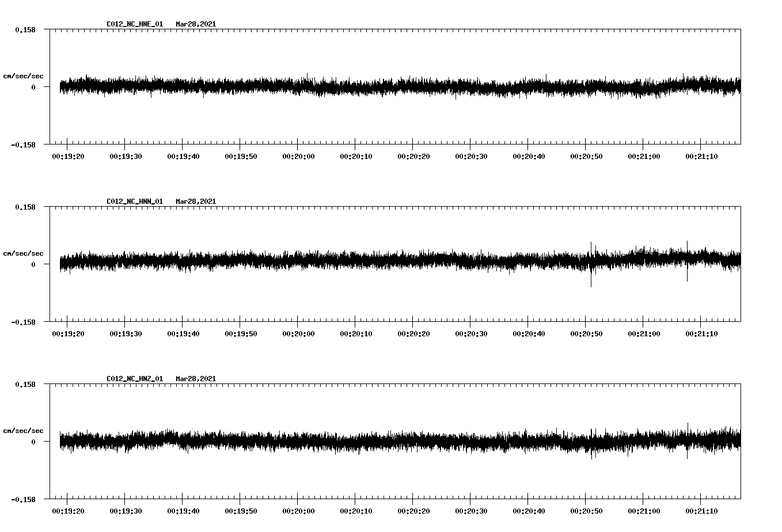
Task: Click the -0.158 lower amplitude limit on bottom plot
Action: tap(23, 500)
